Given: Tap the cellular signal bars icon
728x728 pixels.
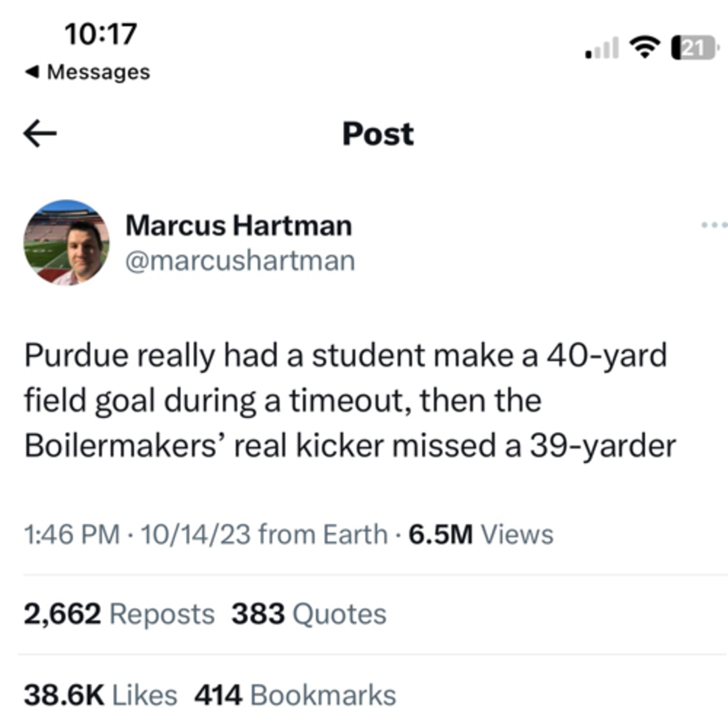Looking at the screenshot, I should click(x=602, y=49).
